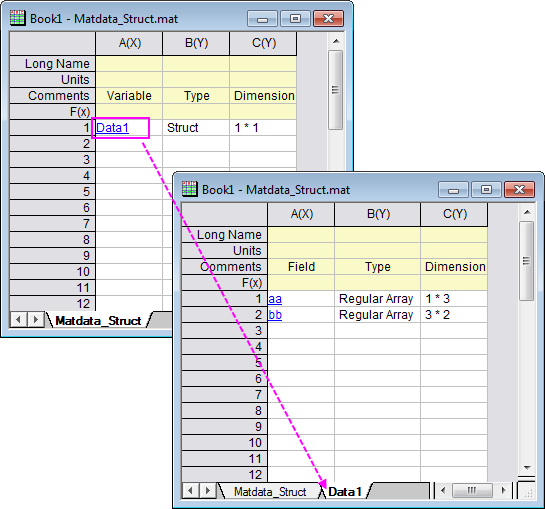Click select-all corner cell in front window
This screenshot has height=509, width=545.
tap(225, 215)
